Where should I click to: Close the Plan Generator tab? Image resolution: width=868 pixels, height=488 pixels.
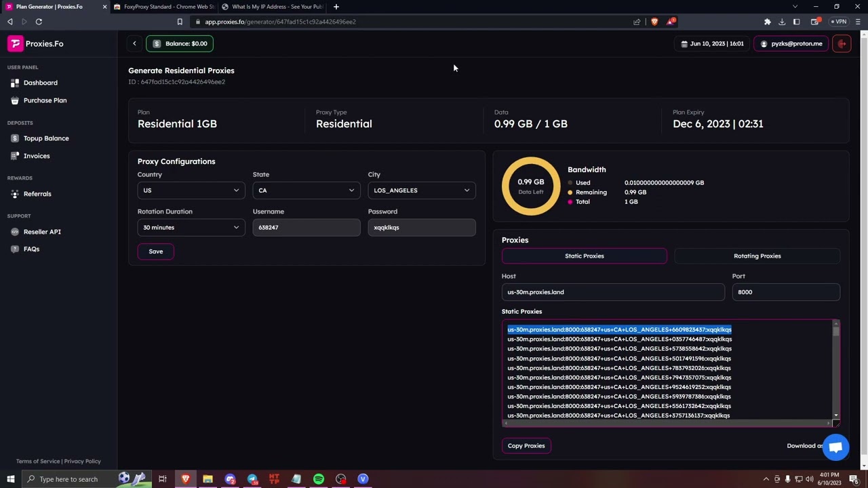(104, 7)
